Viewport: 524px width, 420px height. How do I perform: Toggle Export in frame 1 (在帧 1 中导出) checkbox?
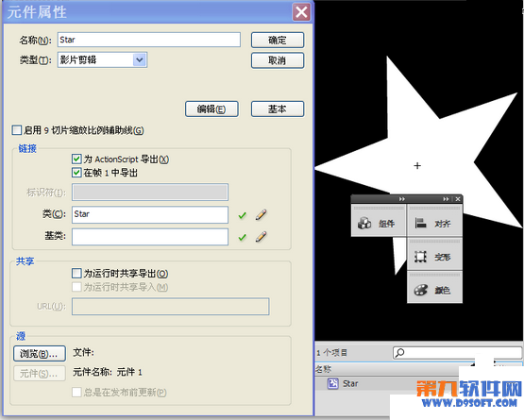[x=76, y=173]
